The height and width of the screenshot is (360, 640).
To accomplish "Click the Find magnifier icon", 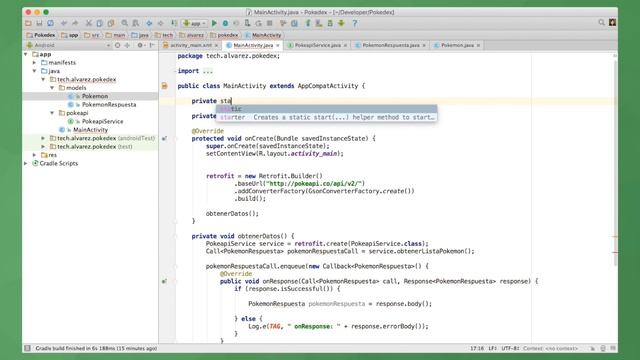I will (x=124, y=23).
